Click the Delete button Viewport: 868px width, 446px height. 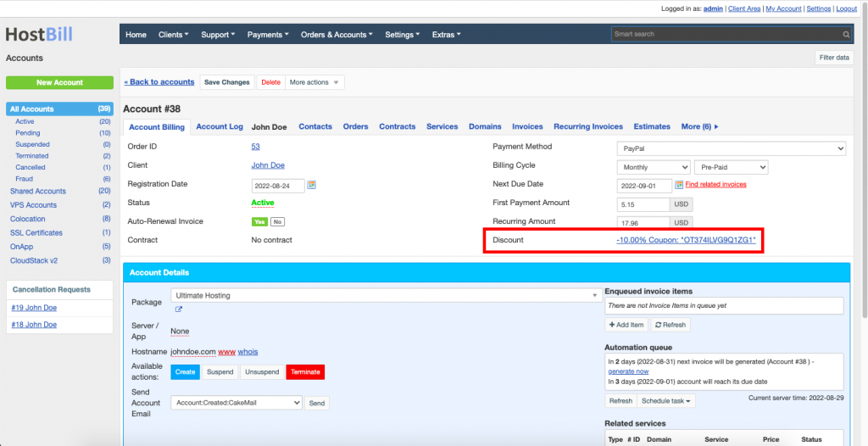[270, 82]
